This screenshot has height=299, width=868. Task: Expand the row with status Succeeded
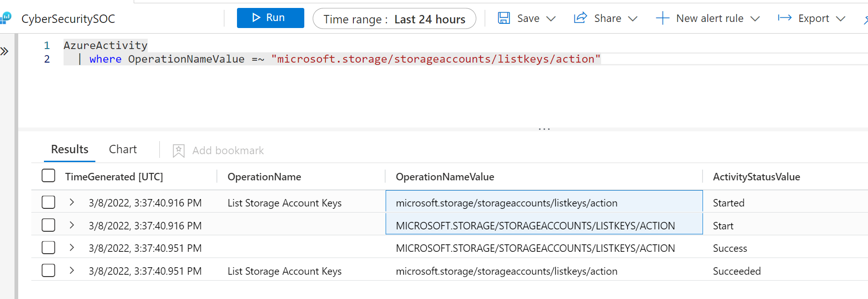point(72,270)
